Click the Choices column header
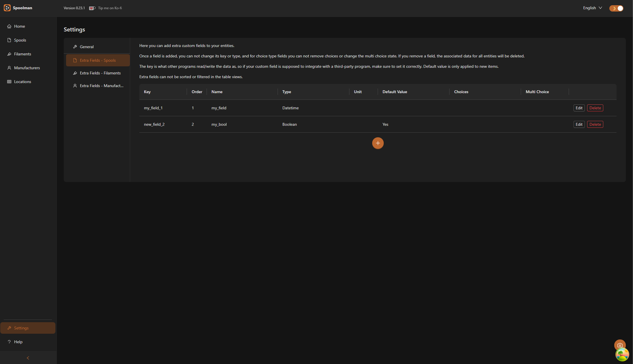 [485, 92]
